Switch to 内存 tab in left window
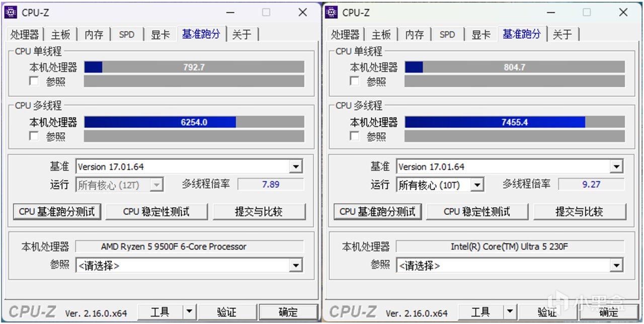This screenshot has width=644, height=324. point(94,35)
